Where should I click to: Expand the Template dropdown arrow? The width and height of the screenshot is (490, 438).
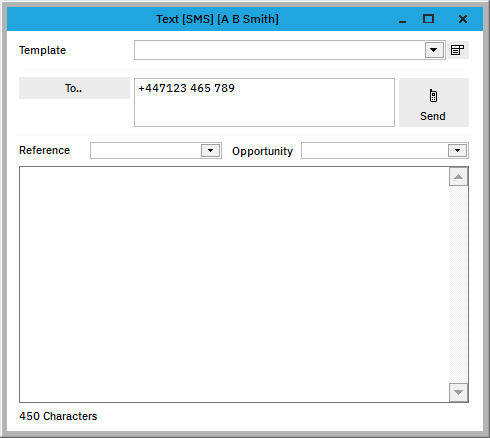pyautogui.click(x=434, y=50)
